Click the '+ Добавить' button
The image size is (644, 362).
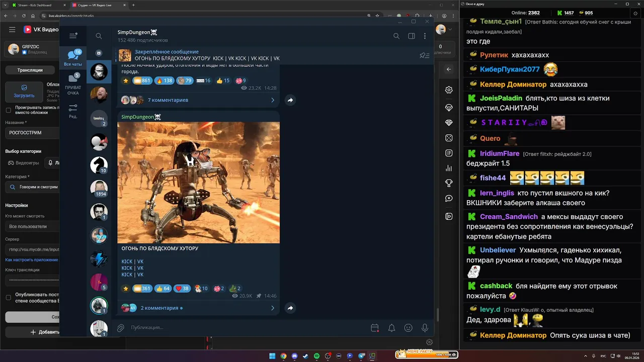(x=32, y=332)
